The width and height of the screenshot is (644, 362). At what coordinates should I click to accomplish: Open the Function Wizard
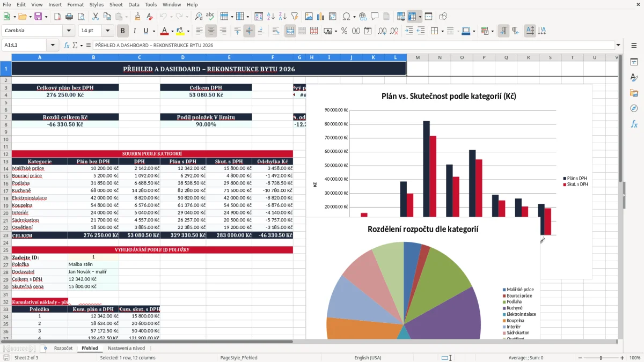(67, 45)
